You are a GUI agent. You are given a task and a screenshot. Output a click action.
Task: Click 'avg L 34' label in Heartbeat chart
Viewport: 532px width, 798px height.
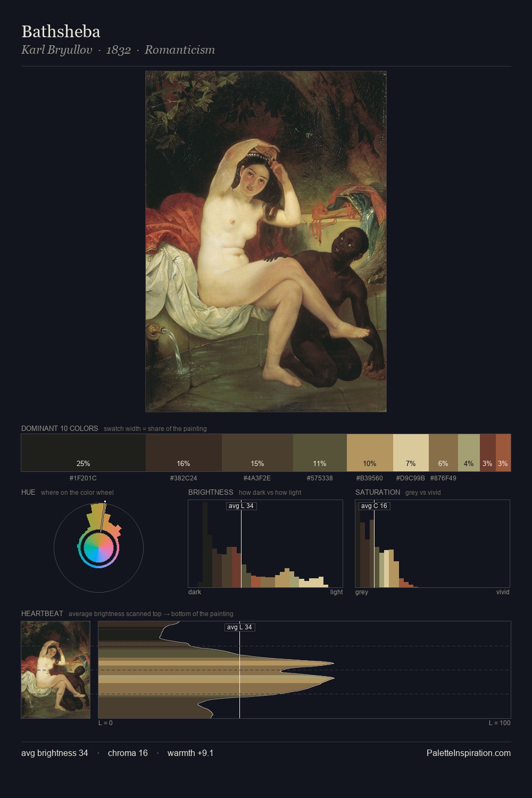(239, 627)
